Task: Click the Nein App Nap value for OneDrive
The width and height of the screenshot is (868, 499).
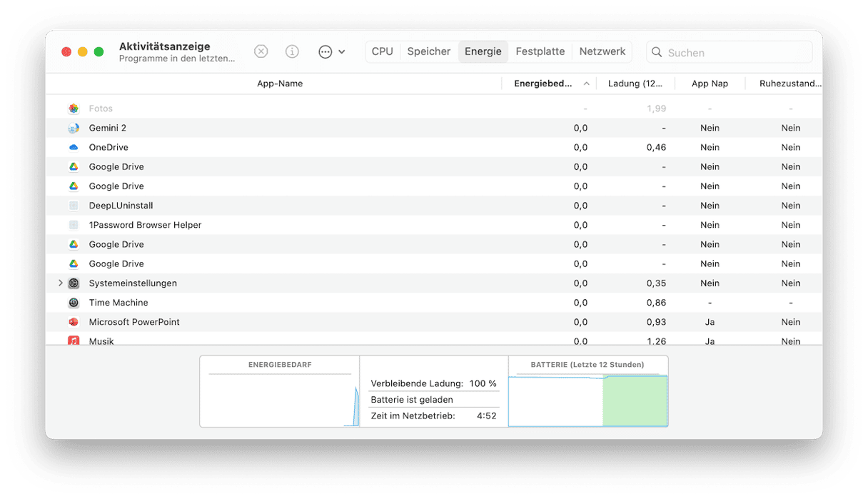Action: [x=710, y=147]
